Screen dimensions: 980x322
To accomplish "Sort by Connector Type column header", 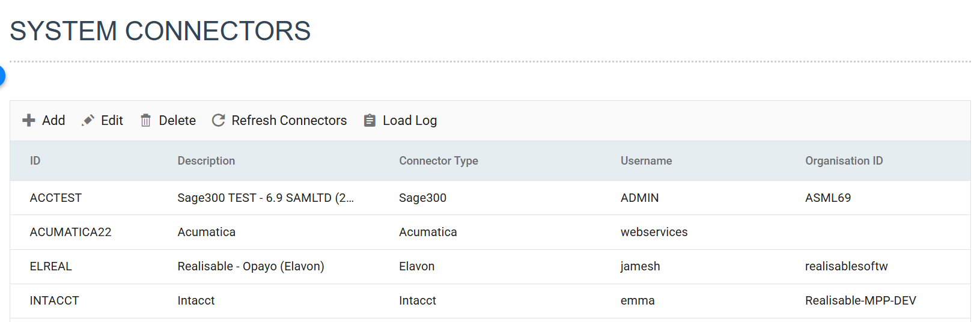I will [x=438, y=161].
